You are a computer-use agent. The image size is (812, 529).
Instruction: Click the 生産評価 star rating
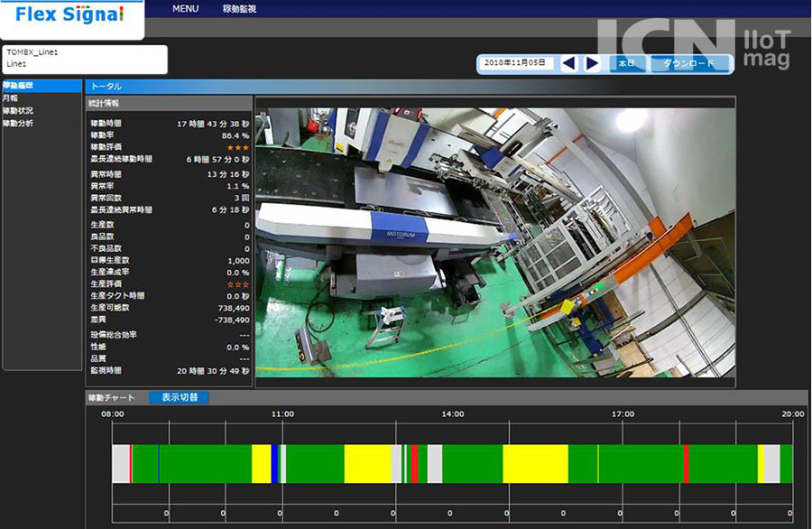[x=238, y=284]
